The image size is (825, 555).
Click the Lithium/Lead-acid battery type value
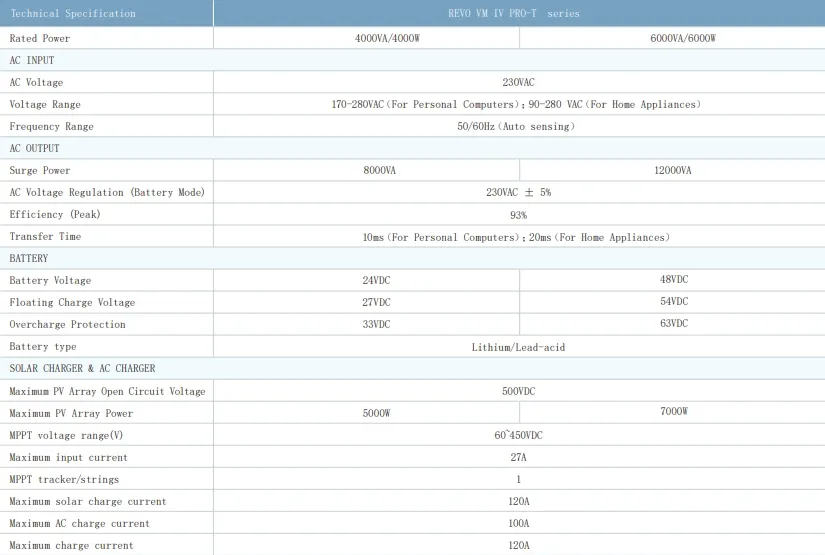pyautogui.click(x=518, y=347)
